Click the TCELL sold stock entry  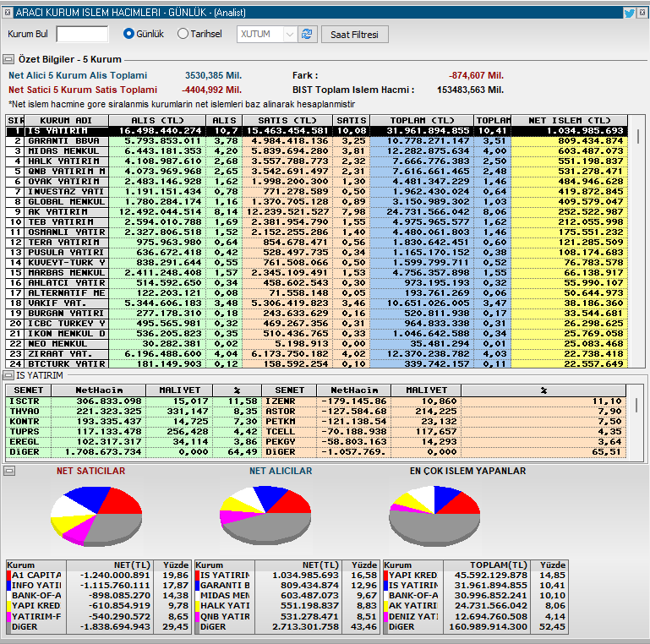coord(444,432)
